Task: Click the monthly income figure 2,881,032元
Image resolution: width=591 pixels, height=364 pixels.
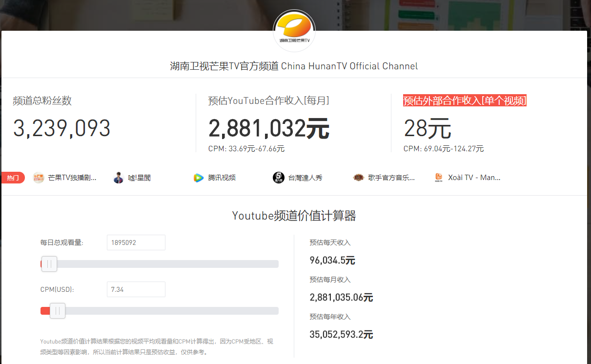Action: click(x=269, y=128)
